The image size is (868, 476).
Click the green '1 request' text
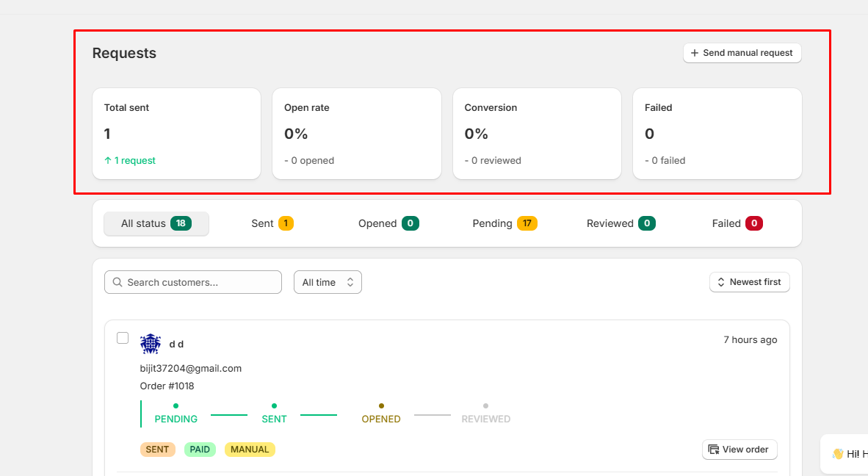point(130,161)
